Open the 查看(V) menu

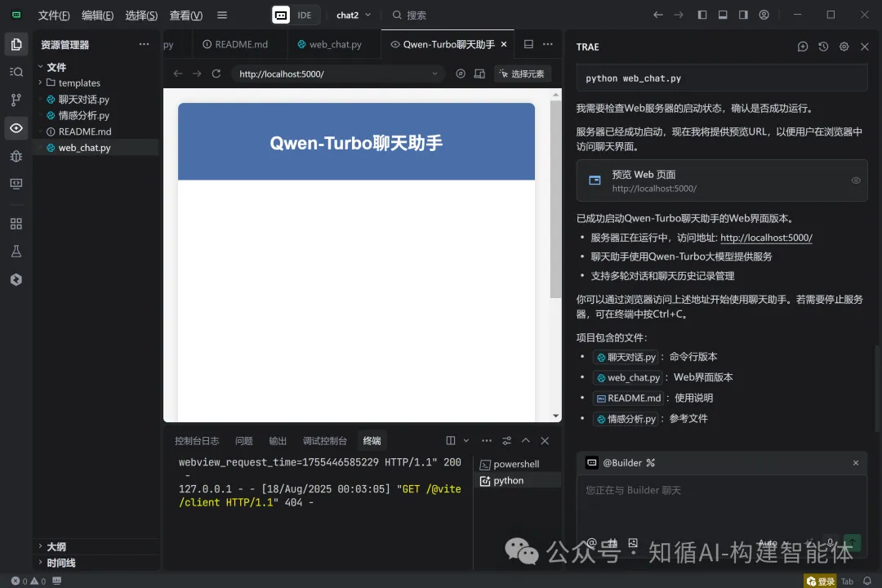(x=185, y=16)
